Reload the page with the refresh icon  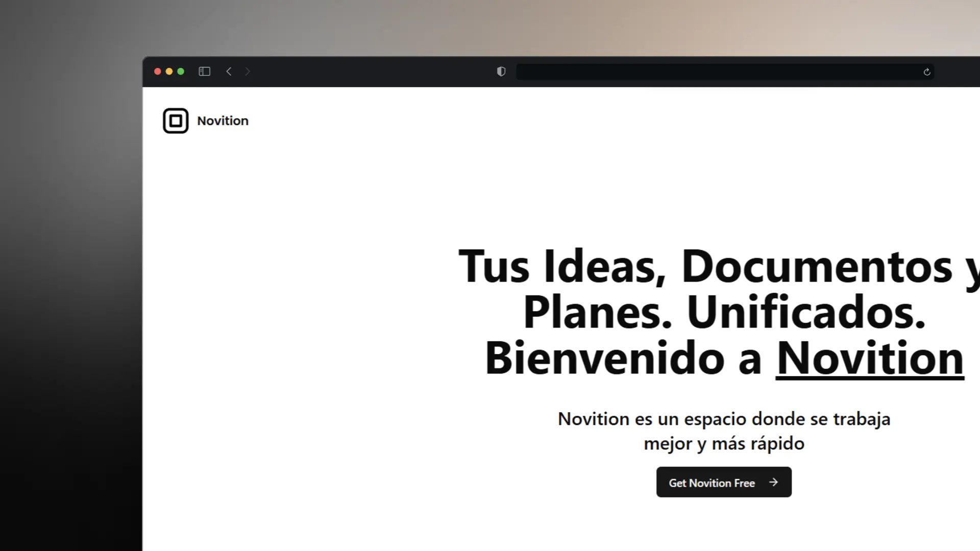tap(927, 72)
